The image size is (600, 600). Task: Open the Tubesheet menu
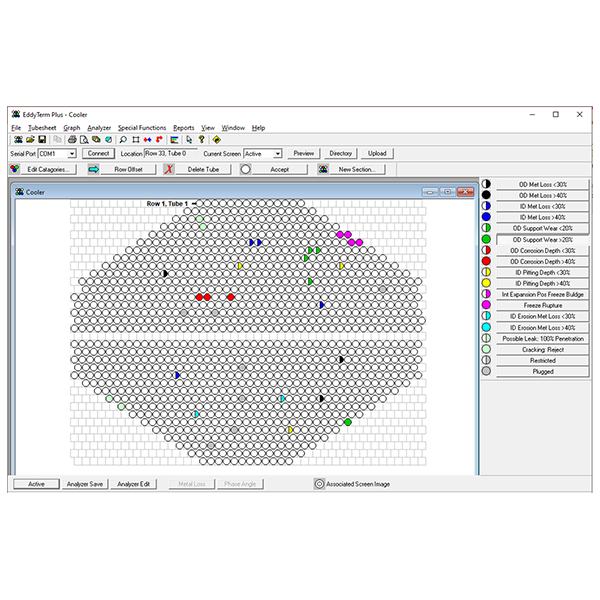coord(42,128)
